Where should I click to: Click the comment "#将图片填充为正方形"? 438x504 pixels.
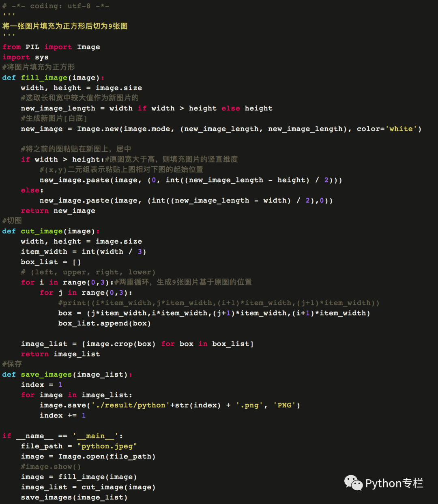[x=39, y=67]
